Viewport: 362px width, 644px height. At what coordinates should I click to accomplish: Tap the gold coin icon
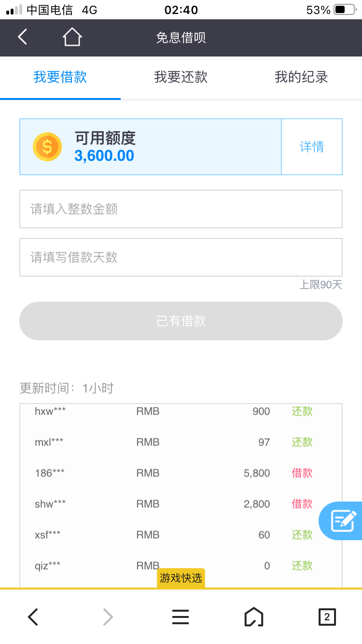pyautogui.click(x=47, y=147)
